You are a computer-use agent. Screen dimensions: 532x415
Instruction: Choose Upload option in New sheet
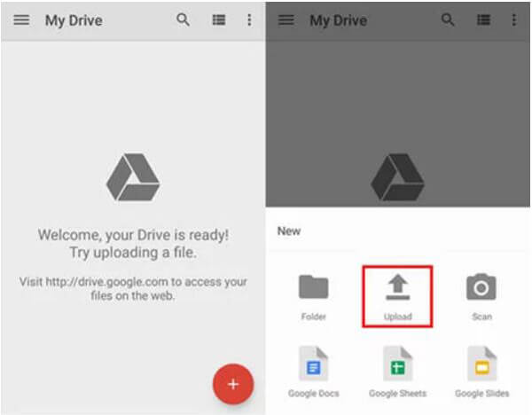point(397,297)
